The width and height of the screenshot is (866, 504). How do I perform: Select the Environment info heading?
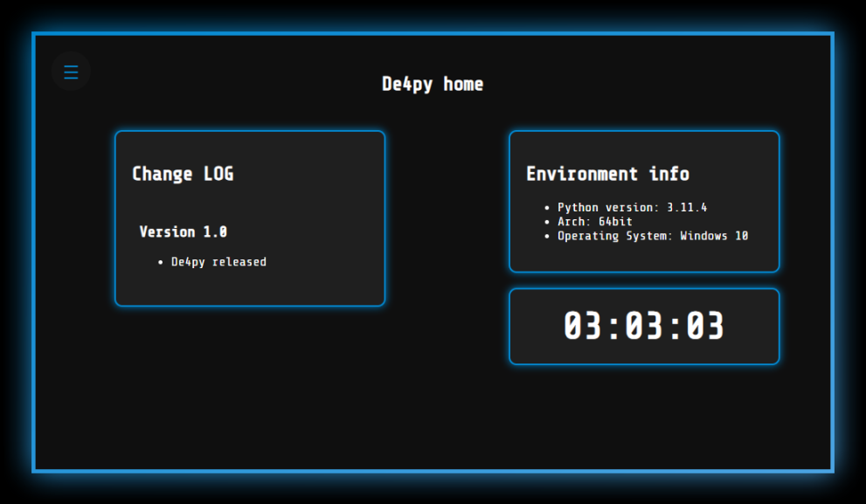pos(607,174)
